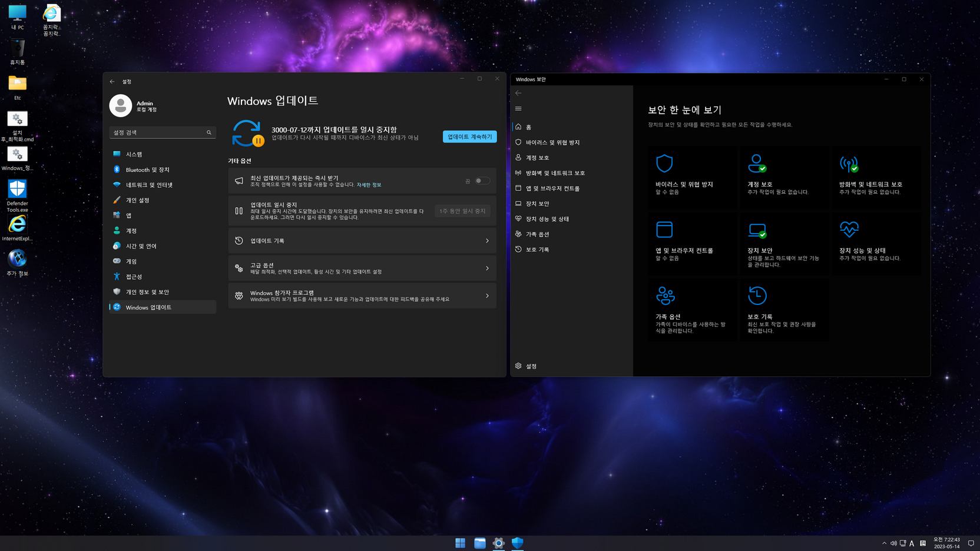
Task: Click the search magnifier in the Settings search box
Action: (x=209, y=132)
